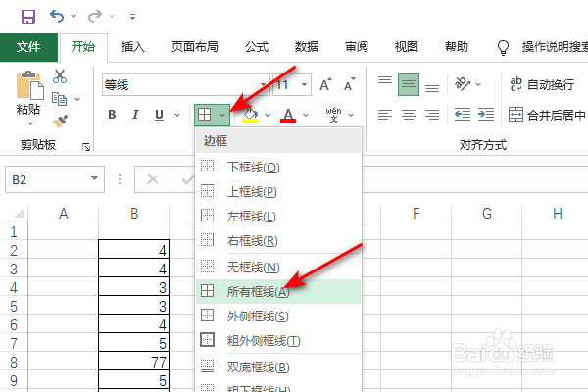Open the fill color dropdown arrow
Screen dimensions: 588x392
click(268, 115)
